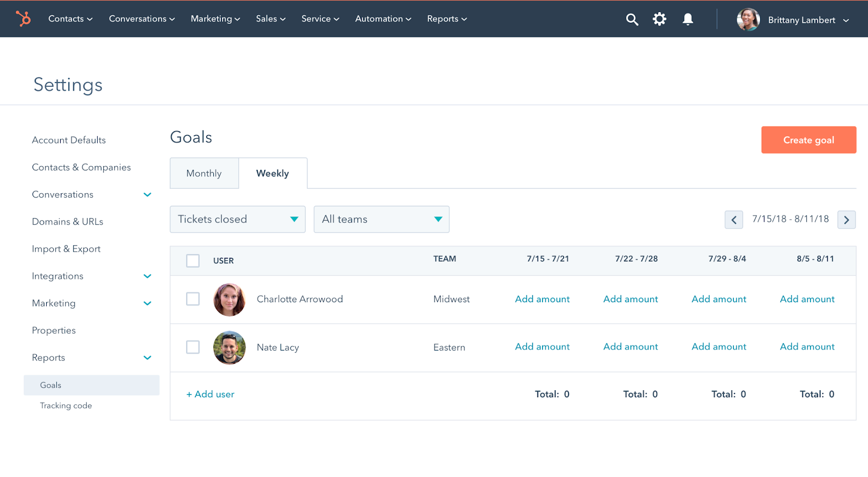Open Import & Export settings
This screenshot has height=477, width=868.
tap(66, 249)
